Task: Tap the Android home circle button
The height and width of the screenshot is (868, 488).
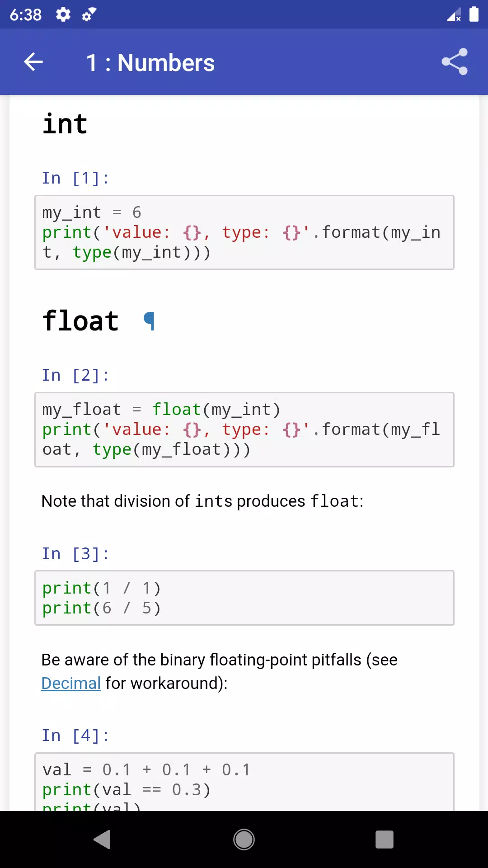Action: 244,840
